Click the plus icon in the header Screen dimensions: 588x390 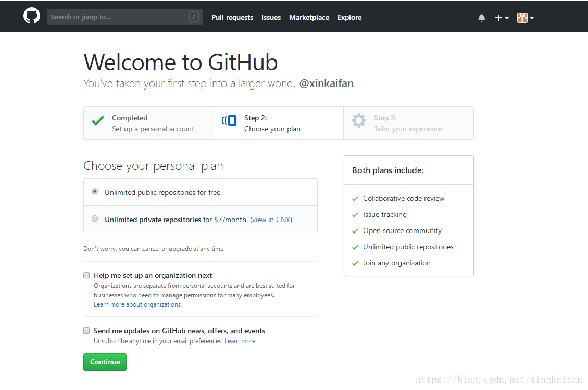(497, 17)
